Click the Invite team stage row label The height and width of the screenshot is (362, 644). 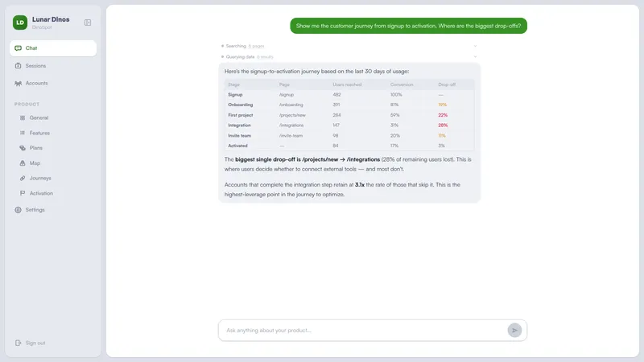[x=239, y=135]
